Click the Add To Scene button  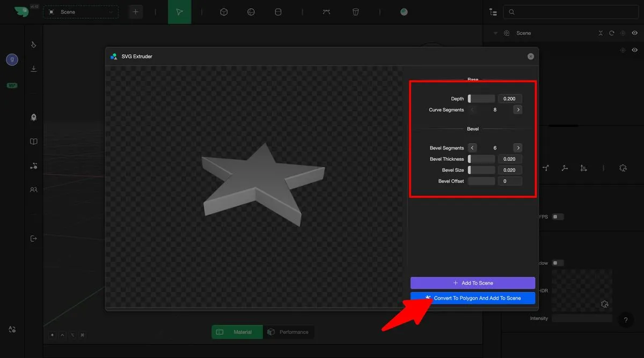(x=472, y=283)
